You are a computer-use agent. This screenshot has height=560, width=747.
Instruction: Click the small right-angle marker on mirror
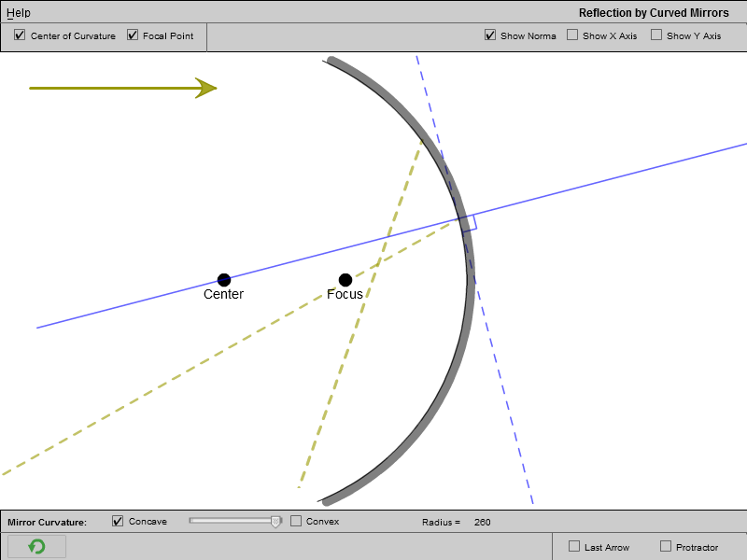coord(470,224)
